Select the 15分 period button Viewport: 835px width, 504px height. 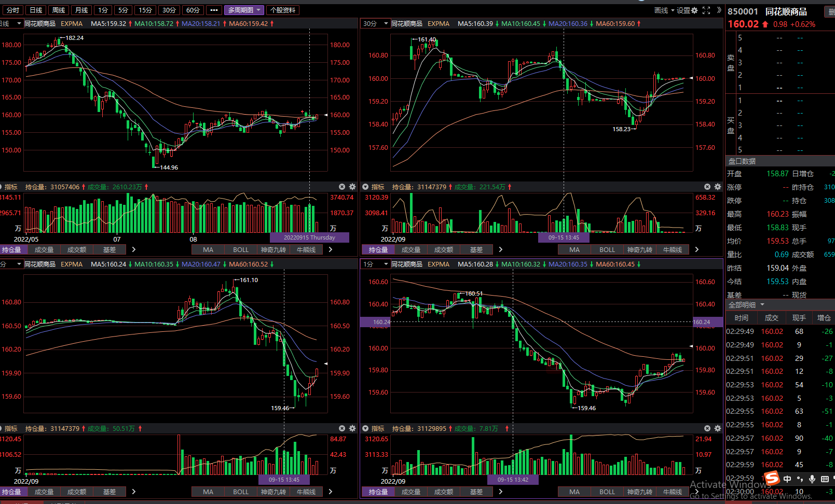coord(145,10)
